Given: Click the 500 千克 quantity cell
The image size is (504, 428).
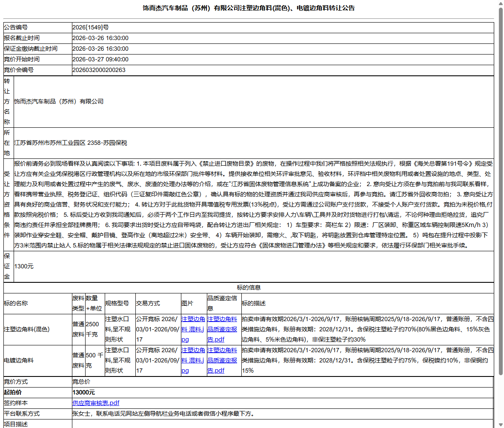Looking at the screenshot, I should (x=94, y=360).
